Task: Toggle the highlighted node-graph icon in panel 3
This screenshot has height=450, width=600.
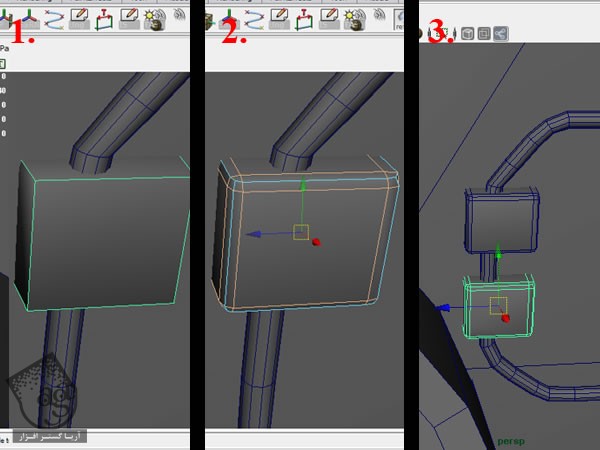Action: [x=500, y=33]
